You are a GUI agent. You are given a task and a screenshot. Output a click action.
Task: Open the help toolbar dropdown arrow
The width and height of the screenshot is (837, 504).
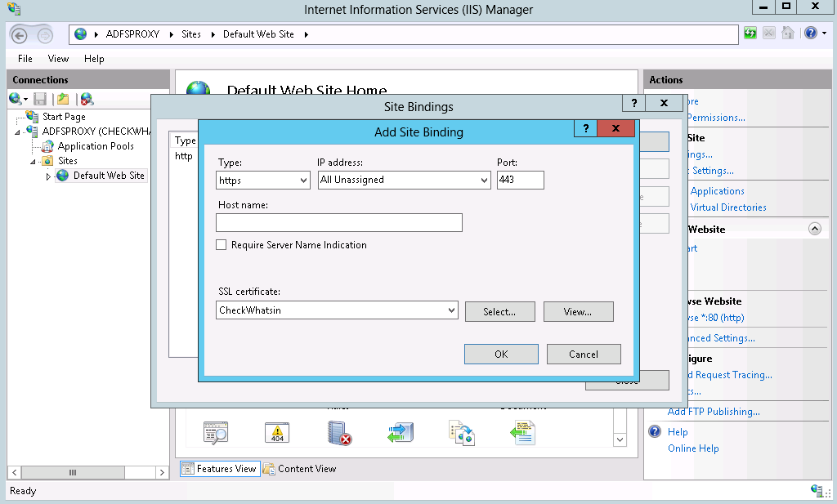pos(824,33)
